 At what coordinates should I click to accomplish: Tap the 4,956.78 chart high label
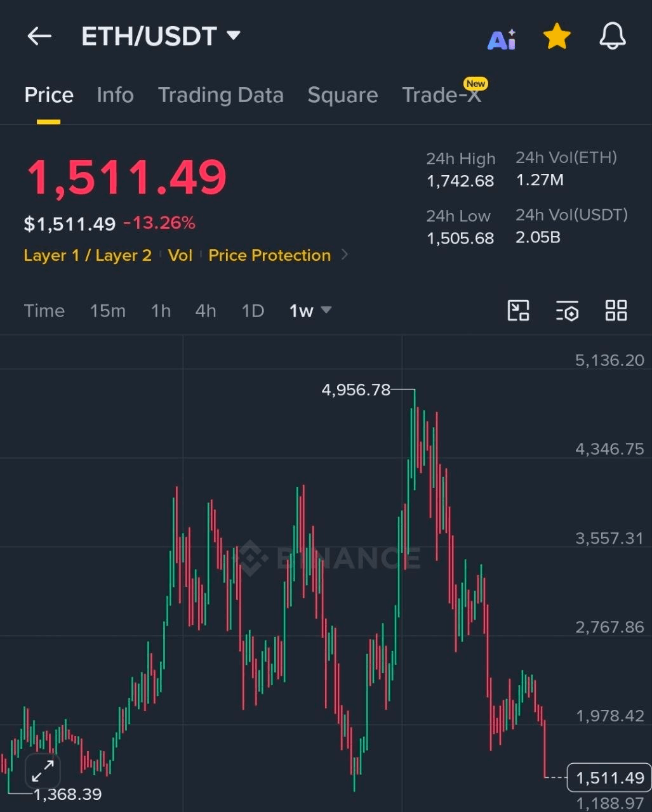356,390
